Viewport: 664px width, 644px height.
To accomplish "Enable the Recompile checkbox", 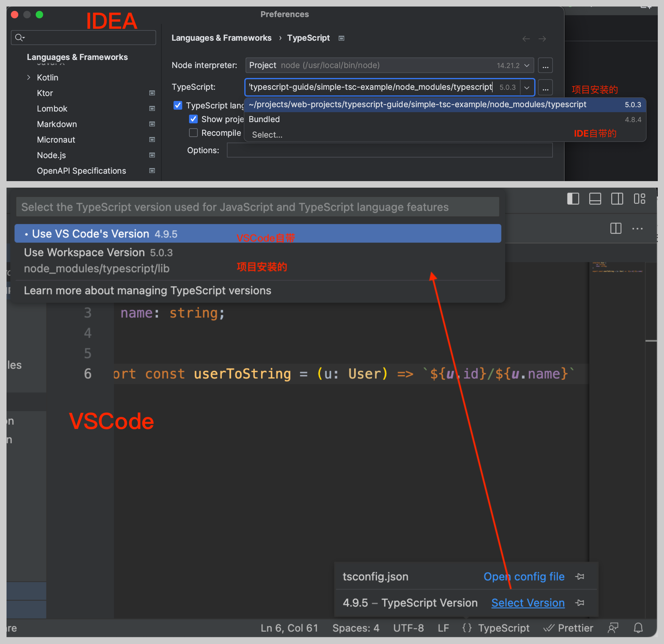I will click(193, 133).
